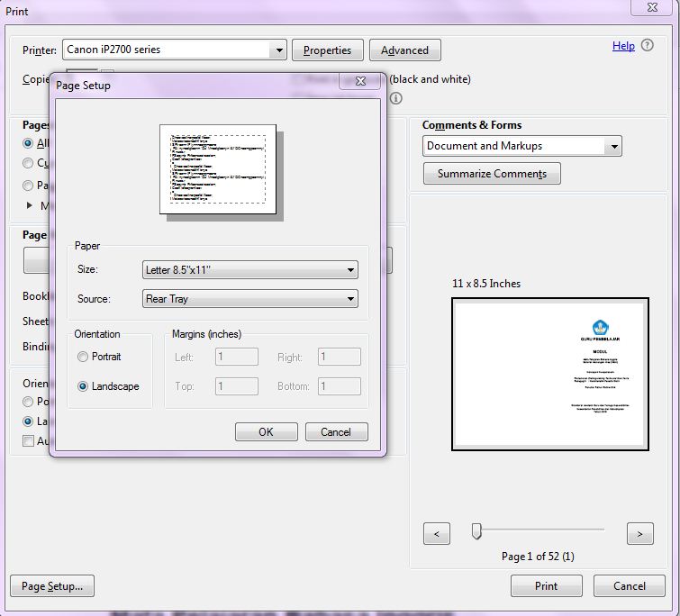Open Document and Markups dropdown
This screenshot has width=680, height=616.
click(x=522, y=146)
